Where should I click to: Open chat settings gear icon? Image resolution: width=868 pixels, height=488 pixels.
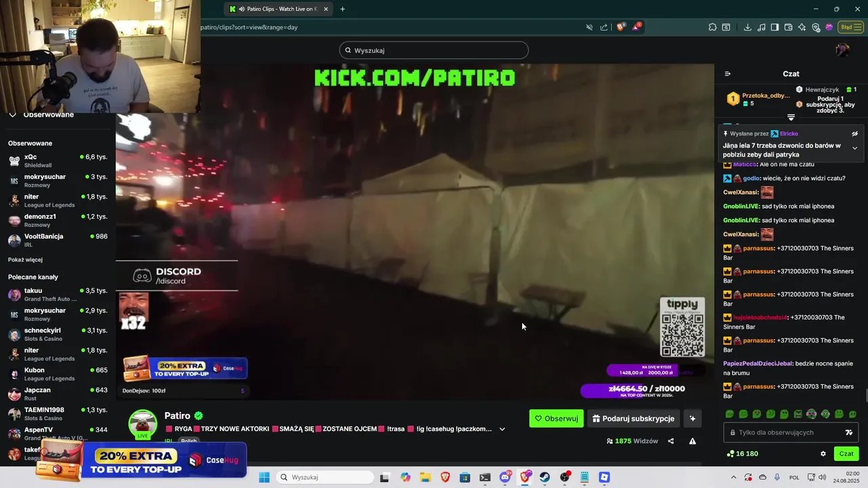click(823, 454)
